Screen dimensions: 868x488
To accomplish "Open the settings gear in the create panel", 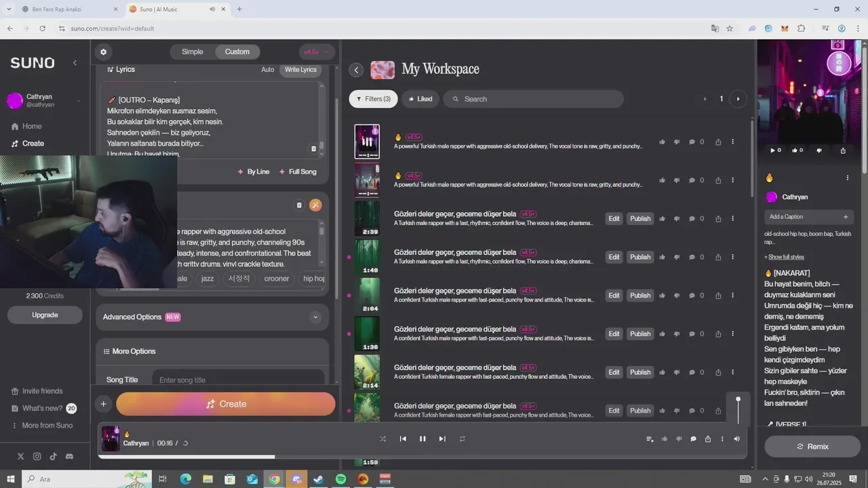I will tap(103, 52).
